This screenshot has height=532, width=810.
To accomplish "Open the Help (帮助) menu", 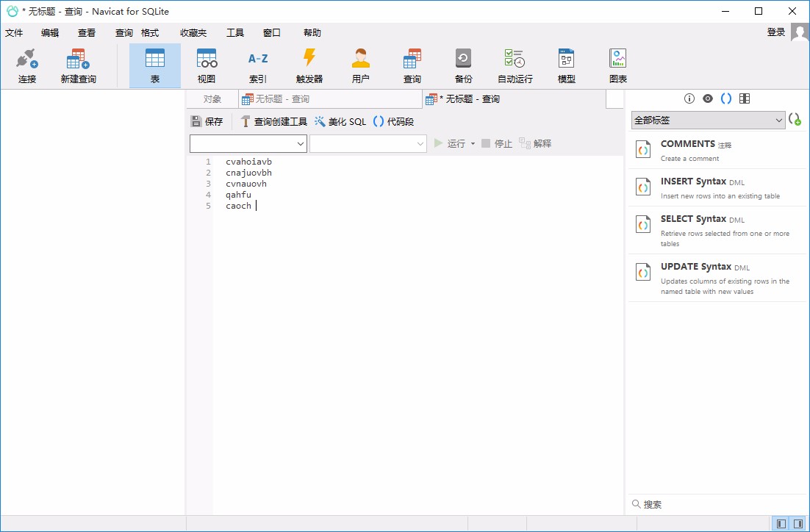I will 312,33.
